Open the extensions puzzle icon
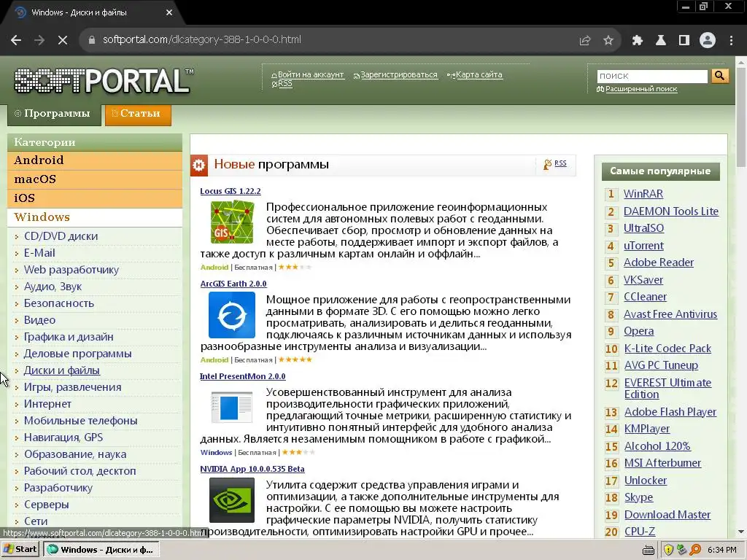 638,41
